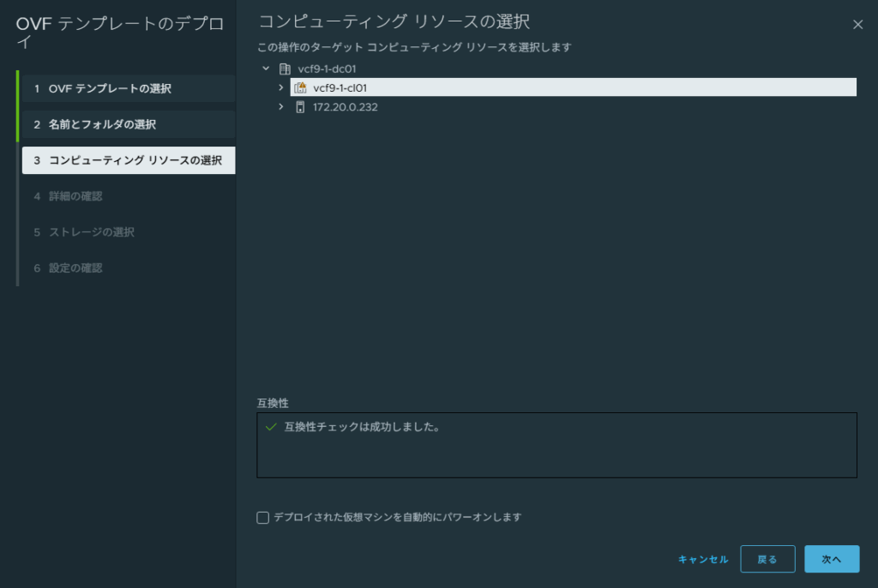Click the 次へ button
The width and height of the screenshot is (878, 588).
(x=831, y=559)
